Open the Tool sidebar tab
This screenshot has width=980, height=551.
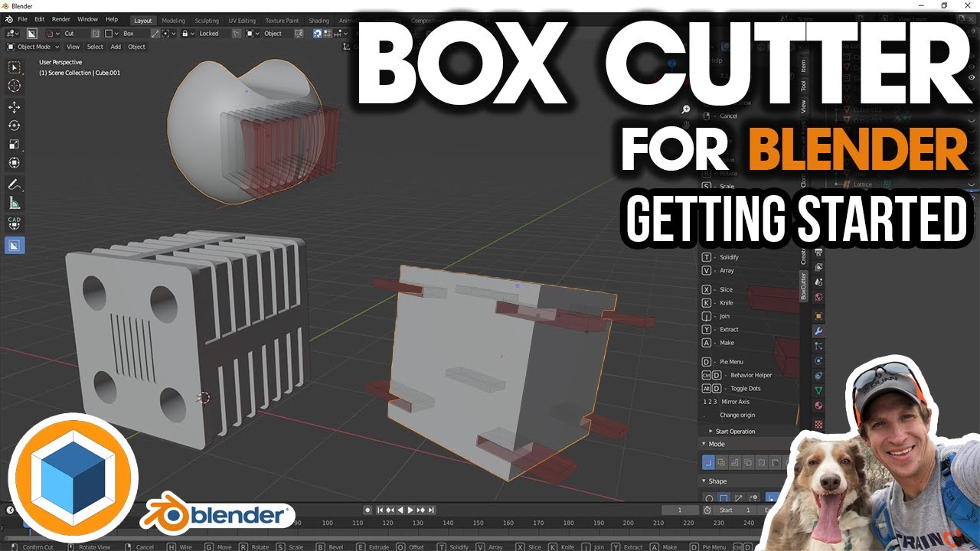[804, 86]
